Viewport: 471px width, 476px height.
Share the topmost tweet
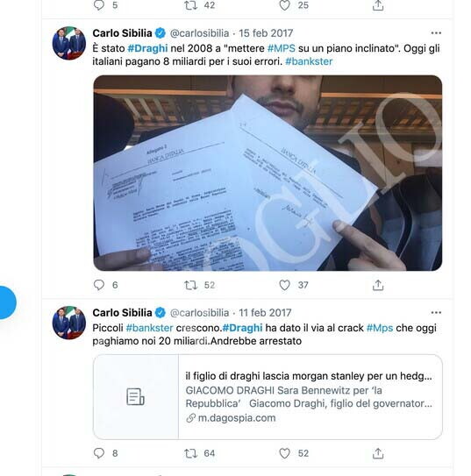[378, 5]
